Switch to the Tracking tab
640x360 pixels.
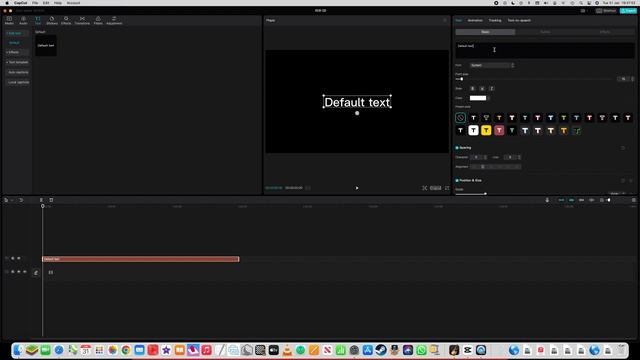495,20
